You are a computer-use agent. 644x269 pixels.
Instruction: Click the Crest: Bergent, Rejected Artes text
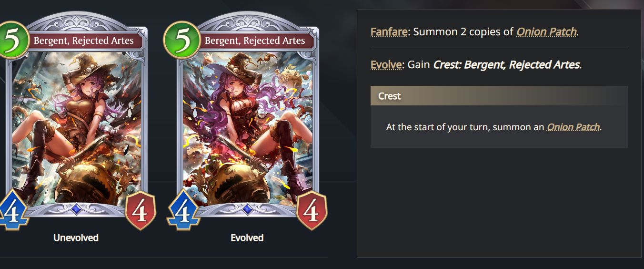click(x=506, y=64)
